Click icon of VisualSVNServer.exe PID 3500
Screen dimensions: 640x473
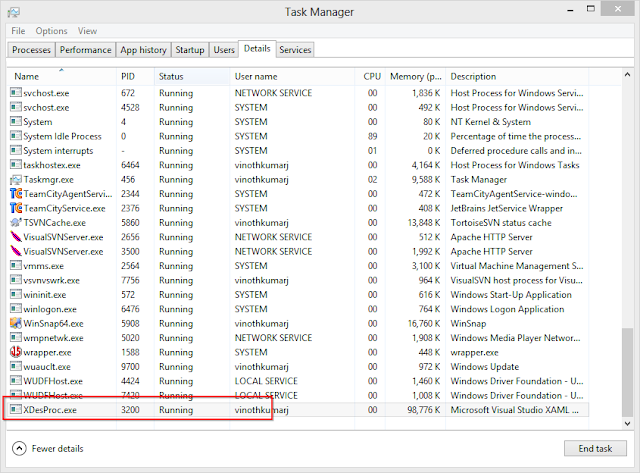coord(16,251)
